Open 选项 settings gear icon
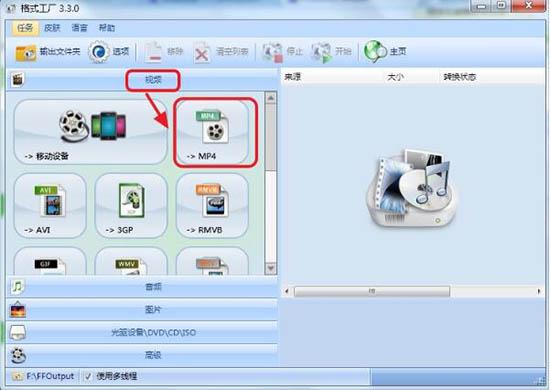550x390 pixels. coord(98,52)
